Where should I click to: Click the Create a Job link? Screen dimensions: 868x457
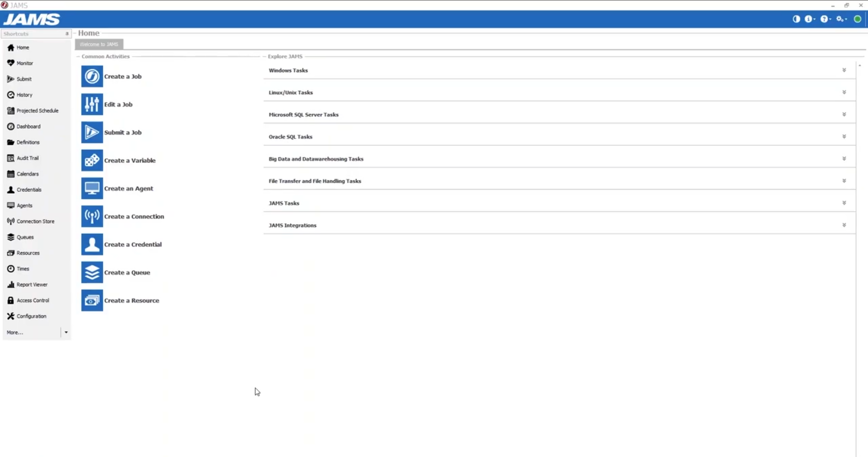123,76
